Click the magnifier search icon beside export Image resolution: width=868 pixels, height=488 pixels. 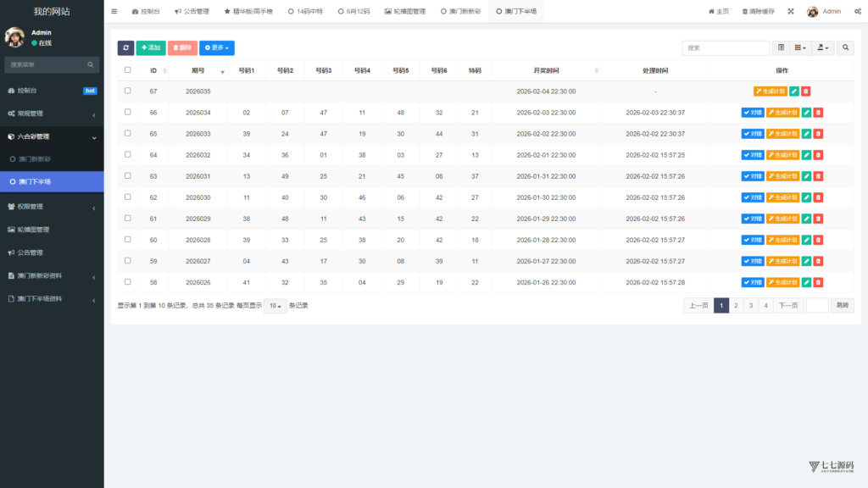tap(846, 48)
